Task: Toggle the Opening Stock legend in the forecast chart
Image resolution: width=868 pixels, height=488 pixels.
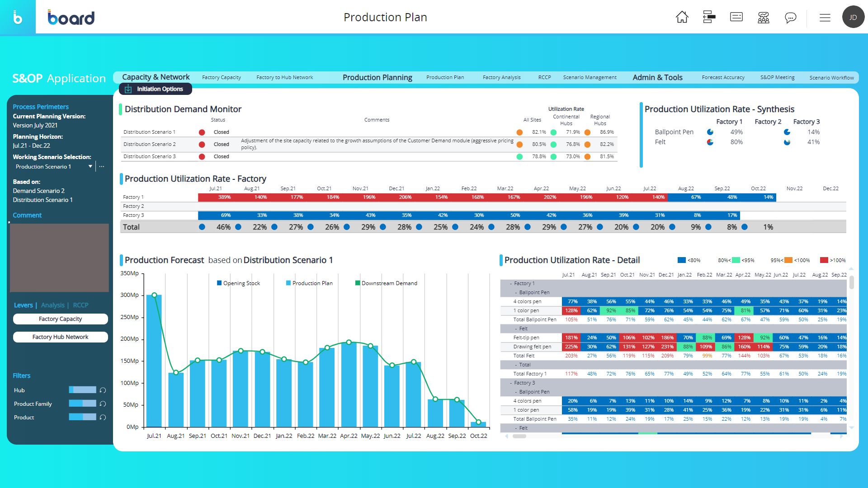Action: click(238, 283)
